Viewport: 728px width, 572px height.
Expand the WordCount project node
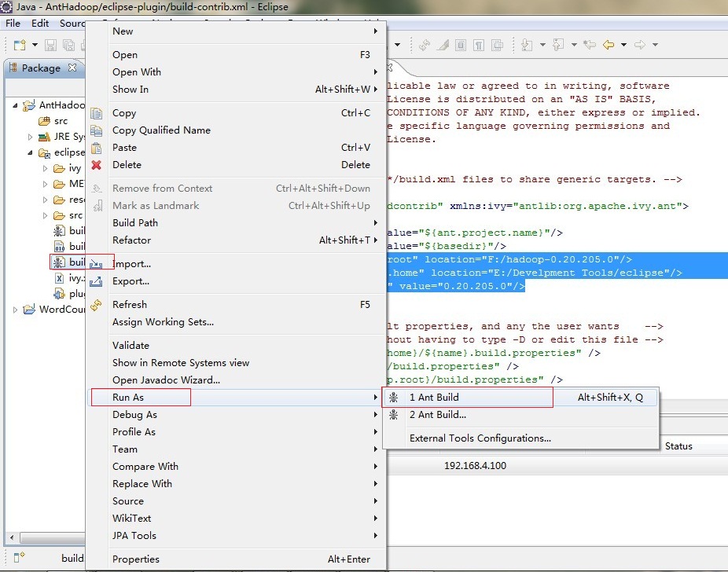tap(15, 310)
